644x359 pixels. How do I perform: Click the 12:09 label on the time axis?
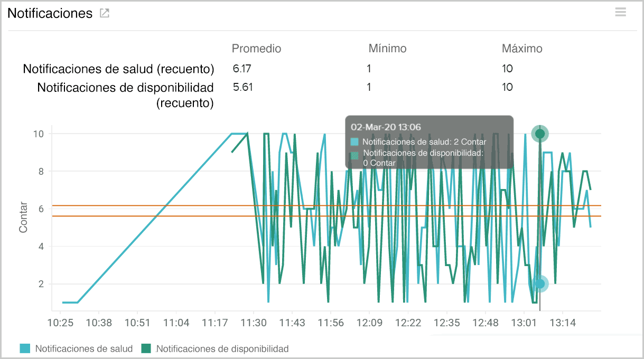(x=369, y=323)
